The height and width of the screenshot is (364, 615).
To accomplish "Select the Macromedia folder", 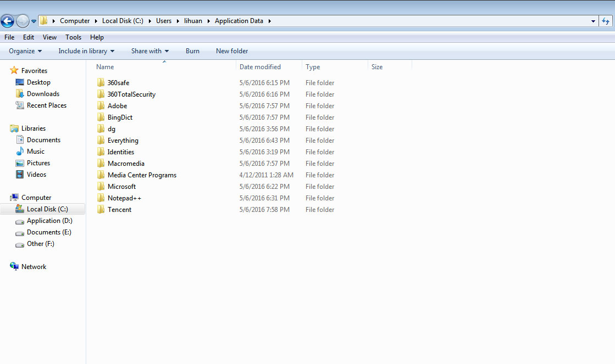I will [x=126, y=164].
